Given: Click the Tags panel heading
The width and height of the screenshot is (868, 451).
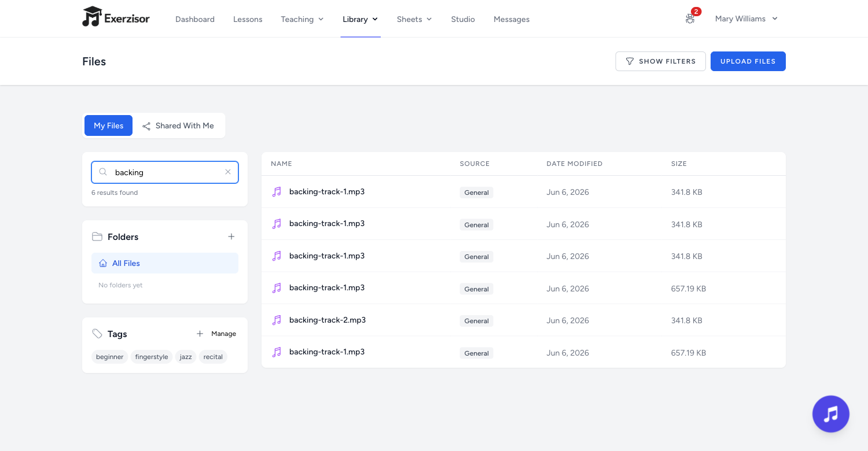Looking at the screenshot, I should coord(117,334).
